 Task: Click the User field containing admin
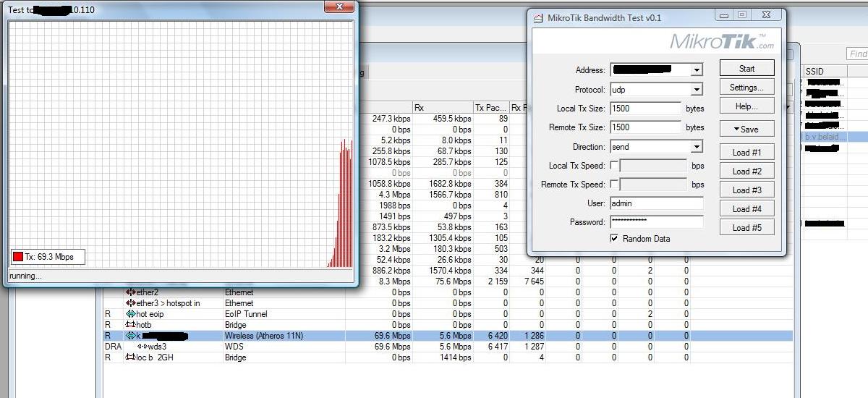coord(657,203)
